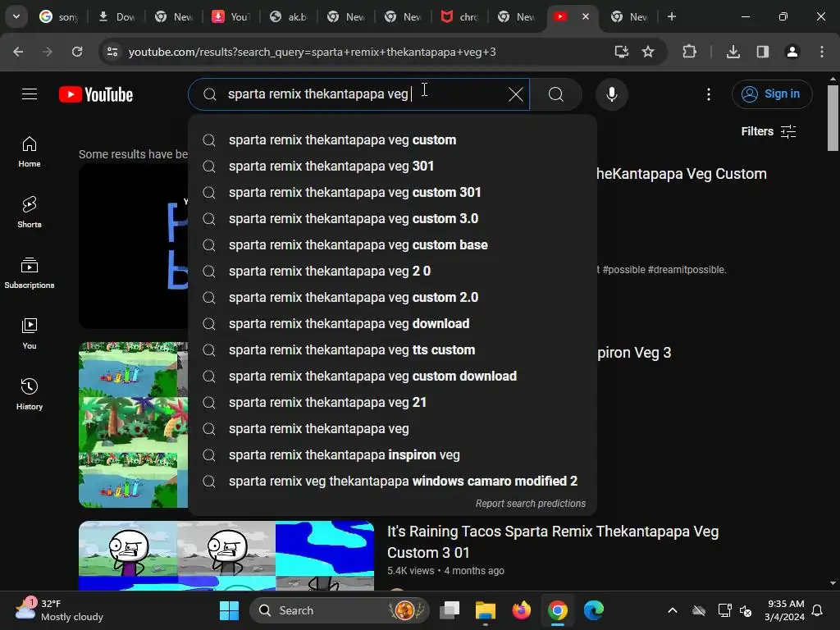The height and width of the screenshot is (630, 840).
Task: Switch to the 'ak.b' tab
Action: (x=290, y=16)
